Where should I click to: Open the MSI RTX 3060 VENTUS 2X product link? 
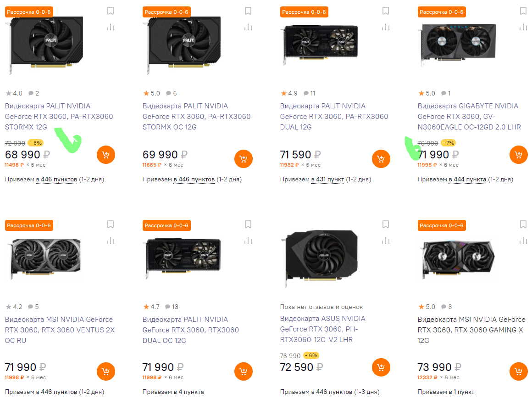[x=60, y=330]
